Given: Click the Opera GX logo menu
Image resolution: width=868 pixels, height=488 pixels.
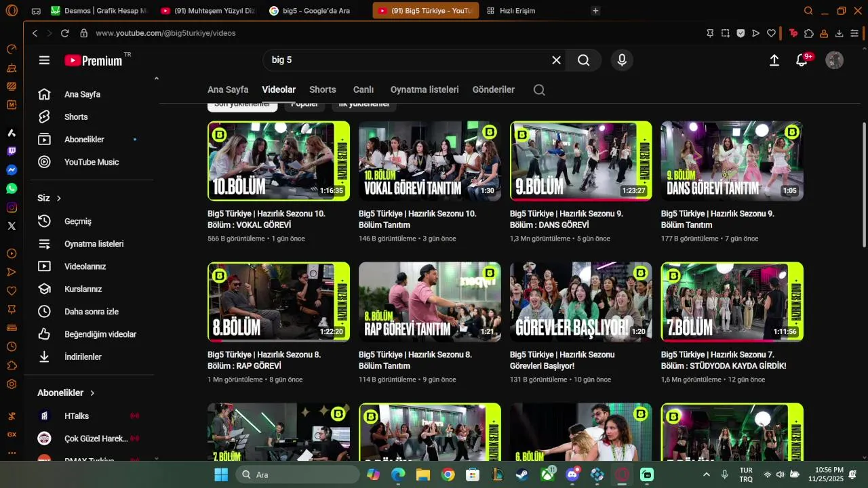Looking at the screenshot, I should (12, 11).
